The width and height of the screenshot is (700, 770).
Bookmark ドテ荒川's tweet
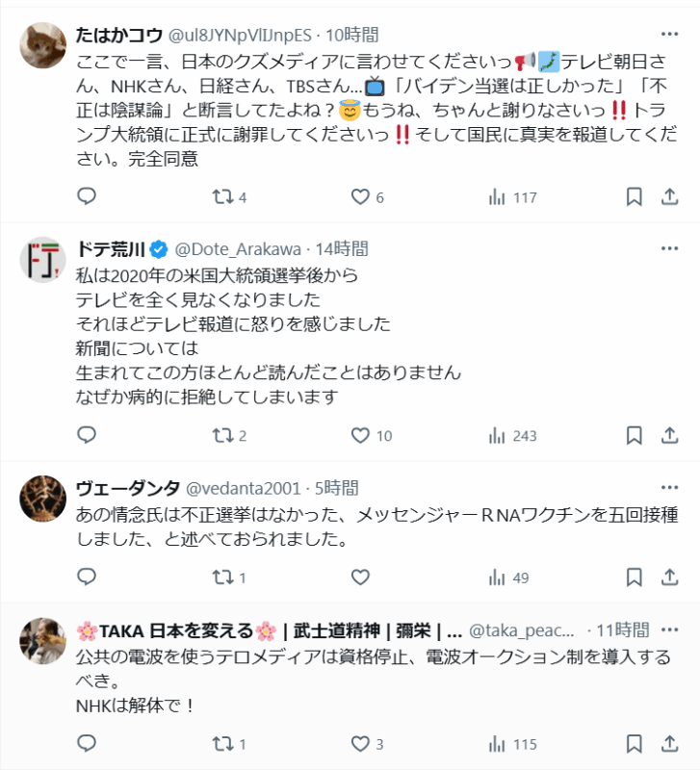point(634,436)
